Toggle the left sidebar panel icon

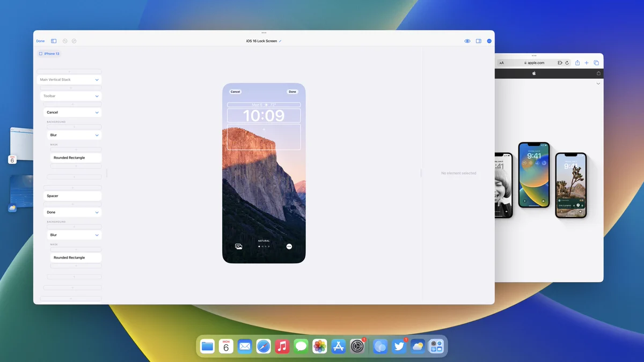click(x=54, y=41)
